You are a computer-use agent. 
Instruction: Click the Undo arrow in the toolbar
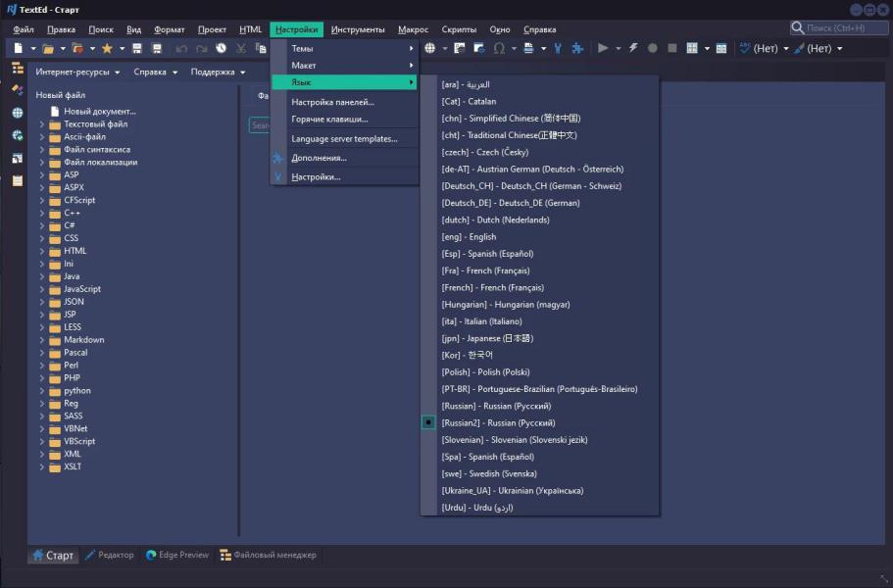click(x=181, y=48)
